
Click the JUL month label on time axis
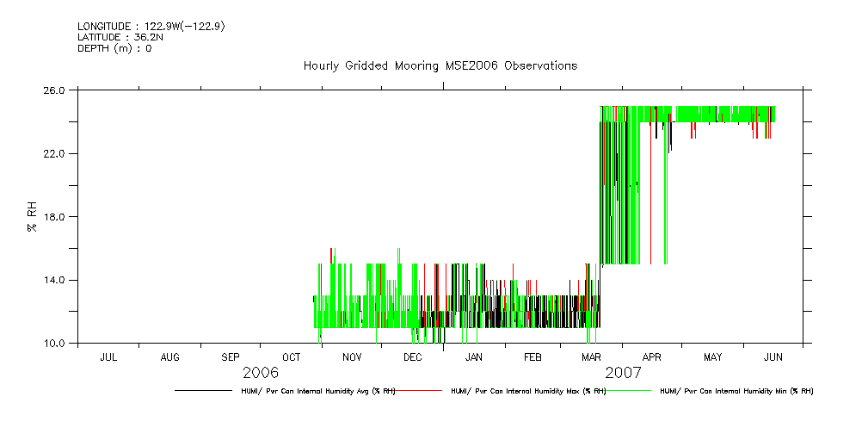point(108,356)
